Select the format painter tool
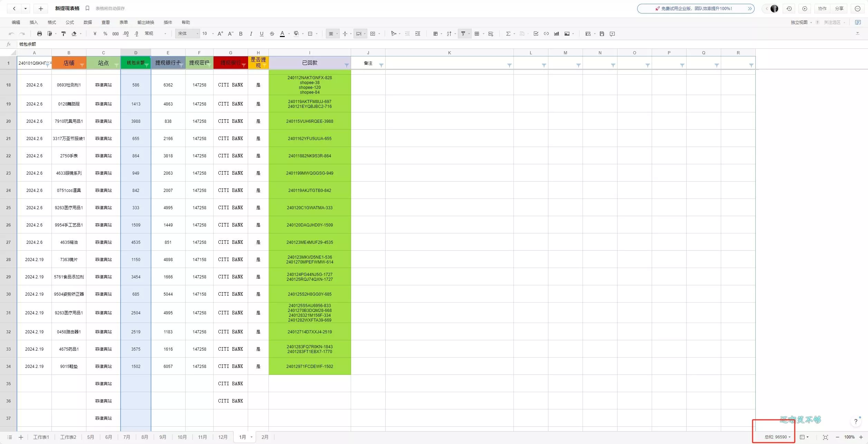 64,34
